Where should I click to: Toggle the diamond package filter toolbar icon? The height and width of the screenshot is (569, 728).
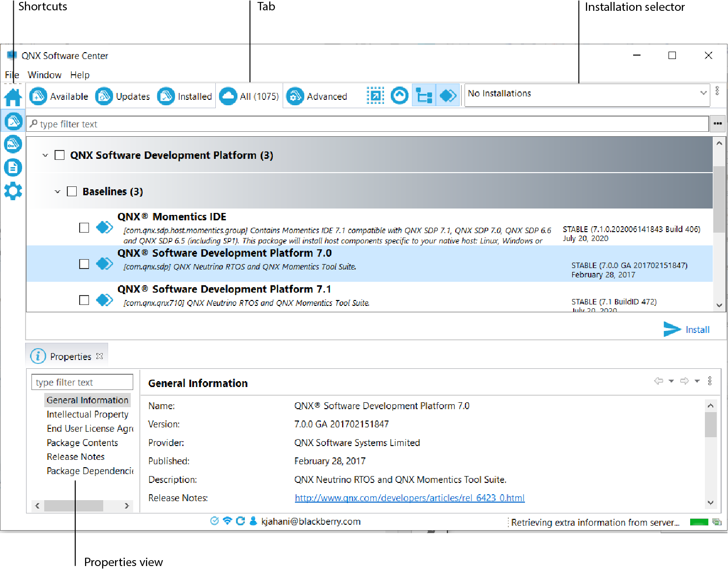[x=448, y=95]
